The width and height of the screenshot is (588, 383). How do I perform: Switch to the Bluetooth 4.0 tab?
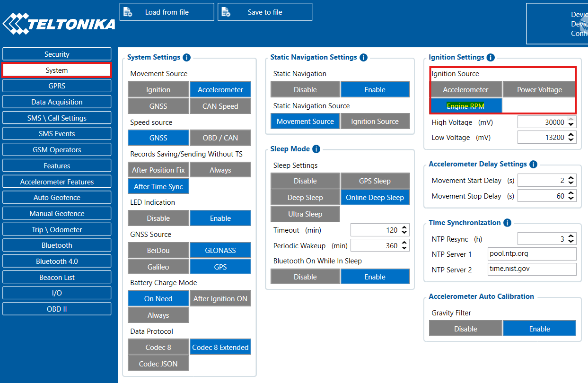[57, 261]
